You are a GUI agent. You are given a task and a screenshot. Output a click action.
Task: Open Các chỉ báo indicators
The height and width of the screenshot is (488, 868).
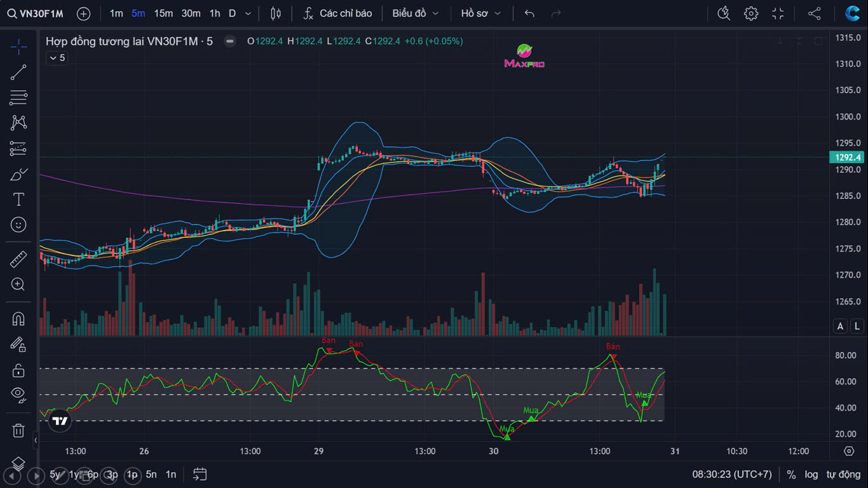coord(337,13)
